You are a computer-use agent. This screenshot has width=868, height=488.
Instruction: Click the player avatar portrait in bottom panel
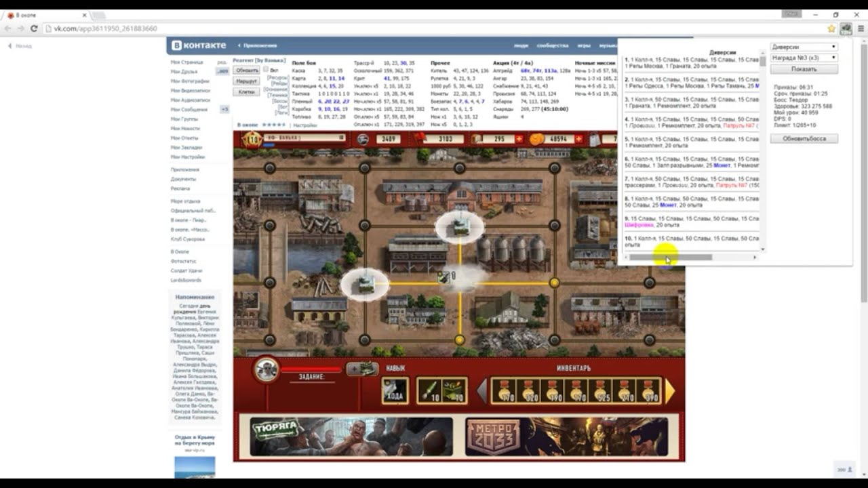point(267,369)
